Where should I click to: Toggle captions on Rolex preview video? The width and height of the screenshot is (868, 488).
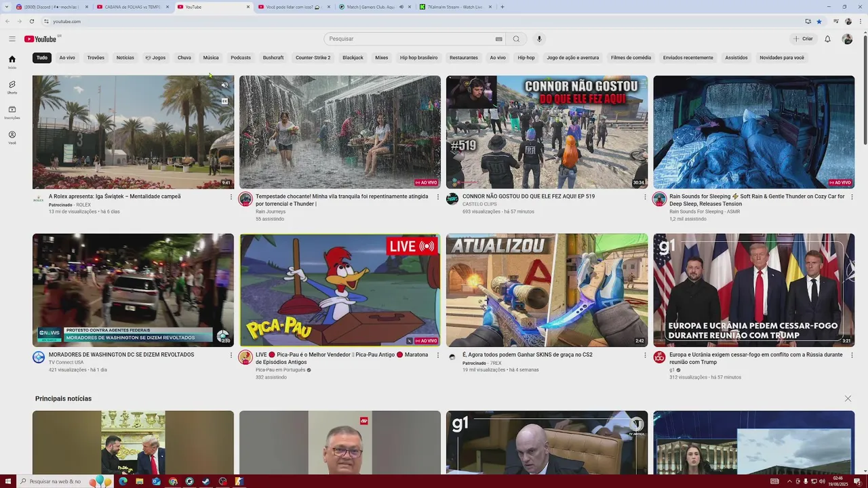click(224, 101)
